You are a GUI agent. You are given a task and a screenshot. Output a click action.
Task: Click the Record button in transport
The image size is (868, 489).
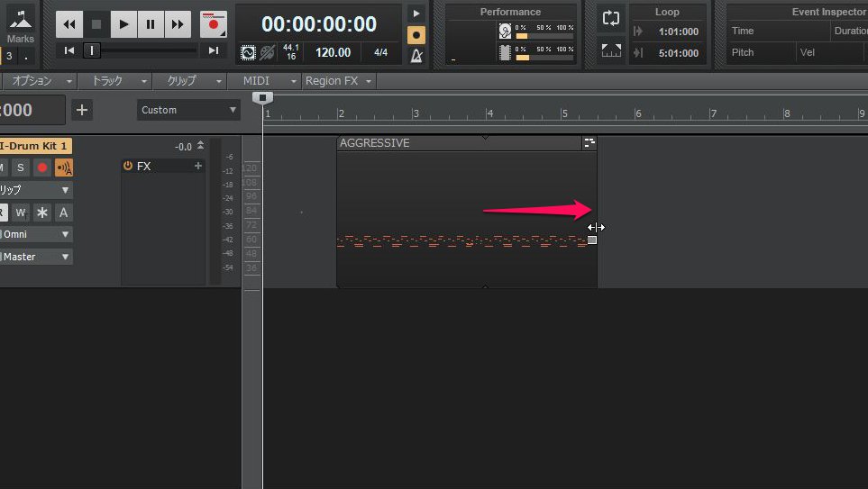[x=214, y=24]
